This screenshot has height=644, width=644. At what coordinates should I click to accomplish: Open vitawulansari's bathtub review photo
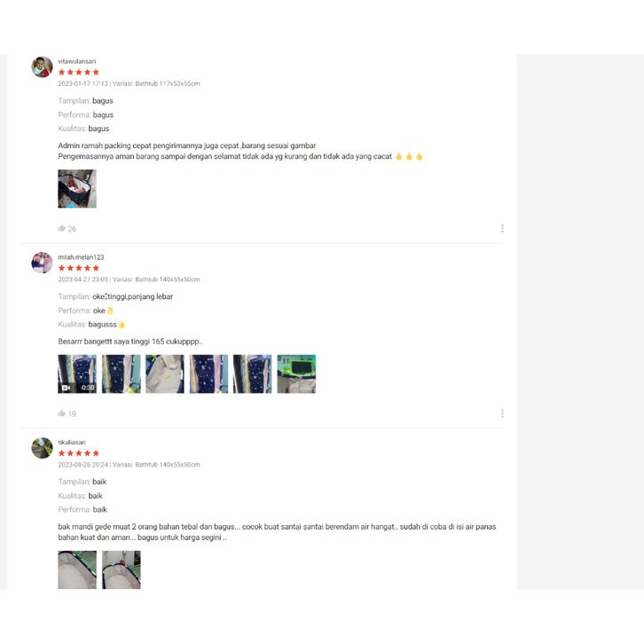click(77, 189)
